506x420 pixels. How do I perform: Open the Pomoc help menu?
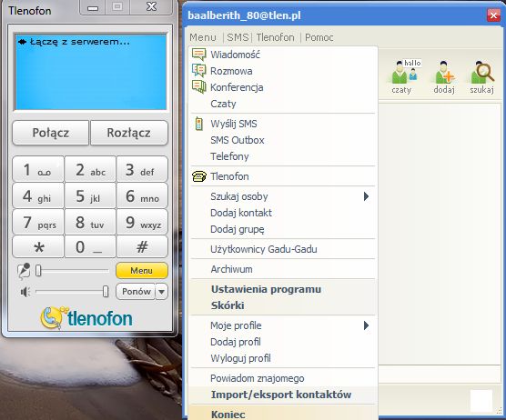pos(319,37)
